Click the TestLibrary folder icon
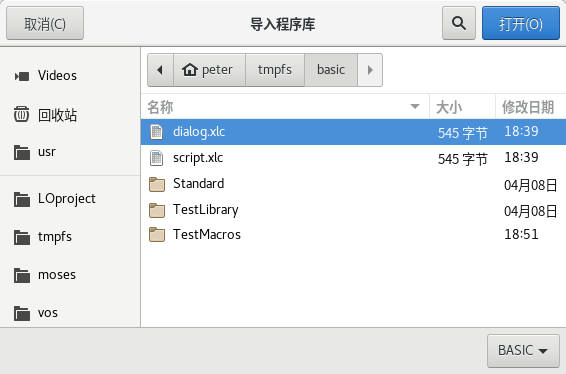This screenshot has width=566, height=374. click(x=157, y=210)
